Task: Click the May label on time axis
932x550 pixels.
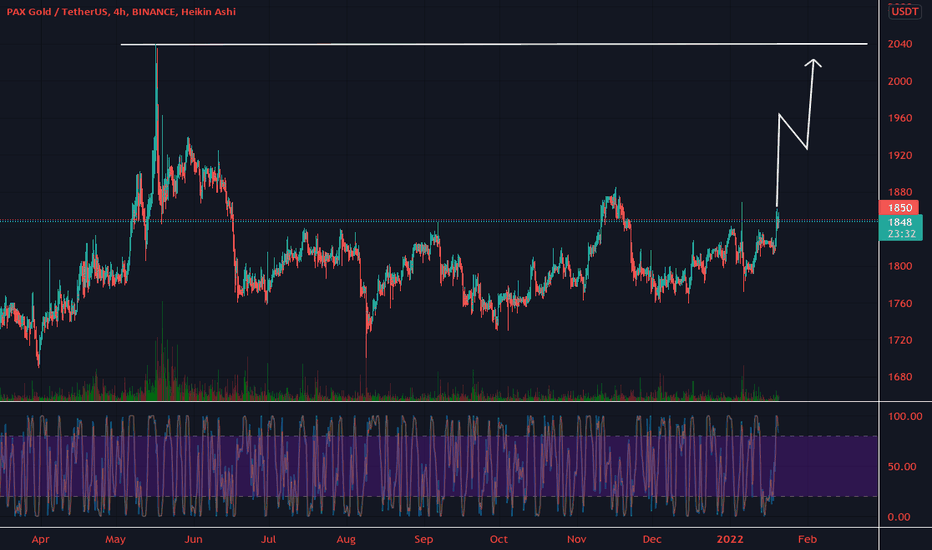Action: coord(115,539)
